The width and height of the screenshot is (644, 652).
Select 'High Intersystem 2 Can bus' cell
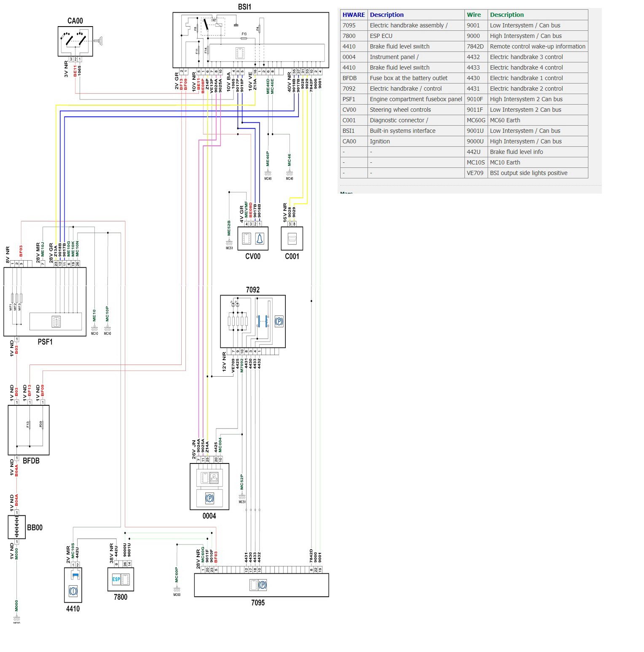click(x=538, y=99)
